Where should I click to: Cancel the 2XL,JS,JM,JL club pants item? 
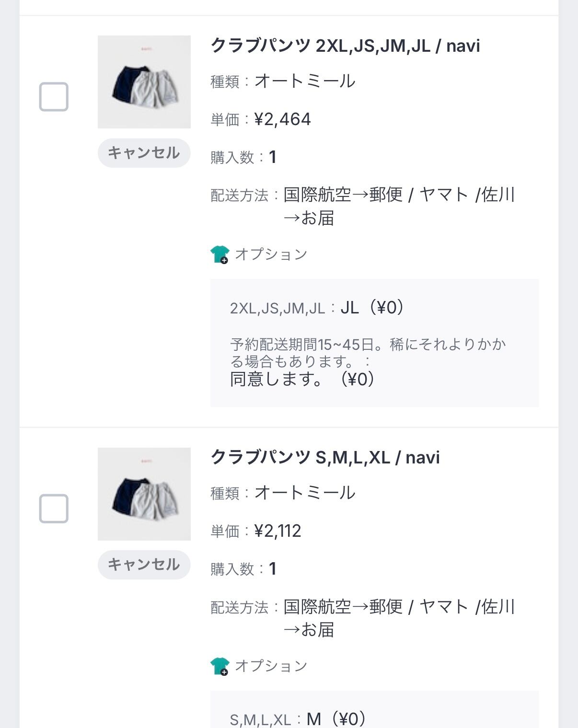[x=144, y=153]
